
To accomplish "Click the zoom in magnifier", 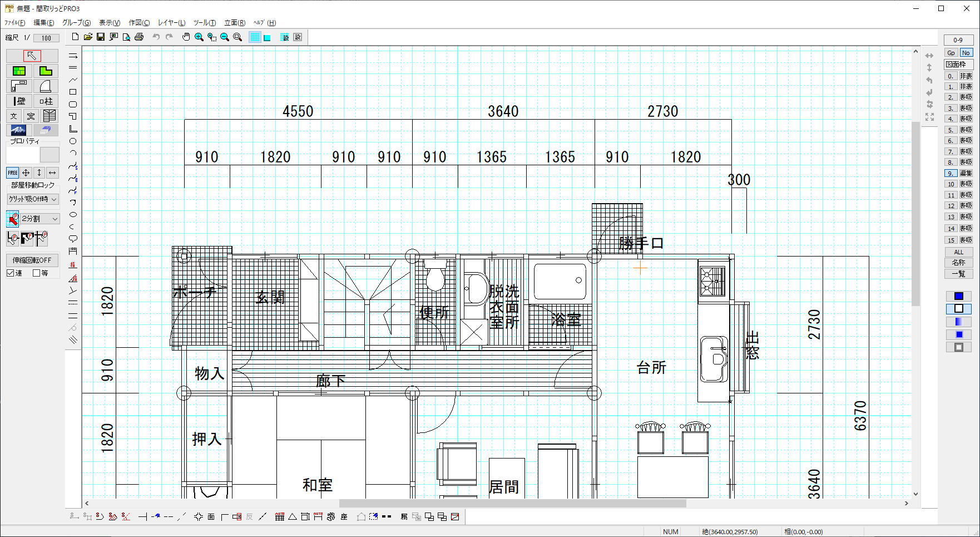I will click(199, 37).
